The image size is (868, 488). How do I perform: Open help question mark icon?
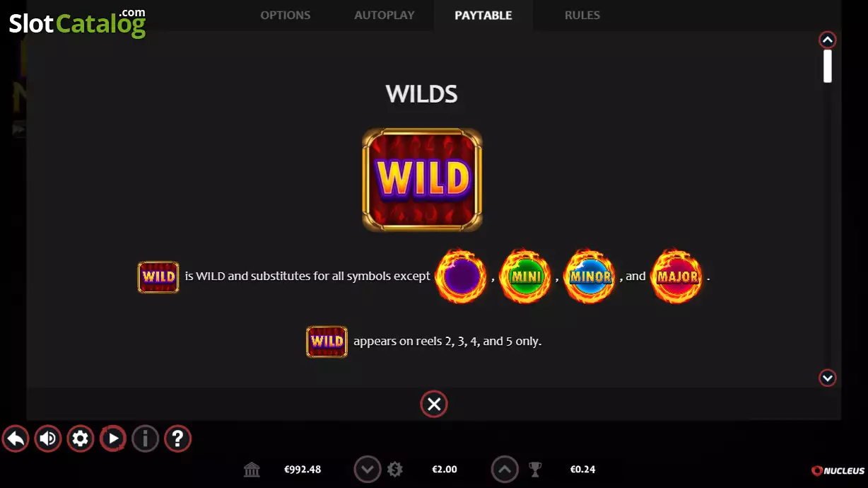point(178,439)
